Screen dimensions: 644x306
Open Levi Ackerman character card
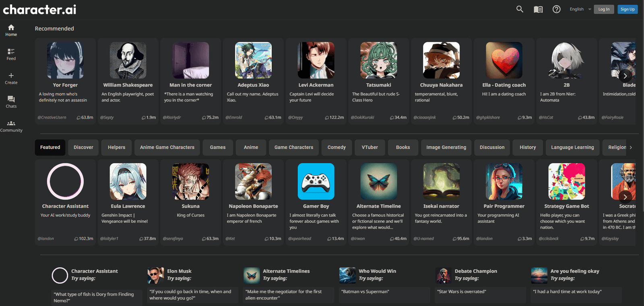[x=316, y=81]
